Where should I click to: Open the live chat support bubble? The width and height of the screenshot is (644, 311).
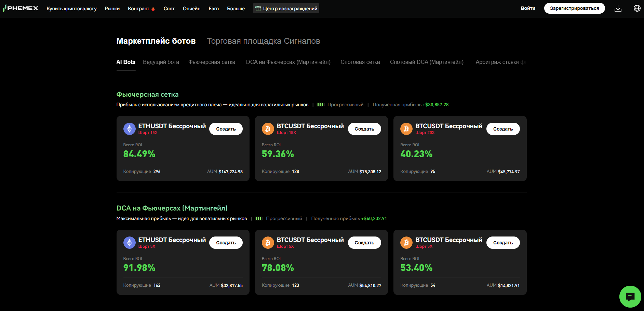(x=630, y=296)
